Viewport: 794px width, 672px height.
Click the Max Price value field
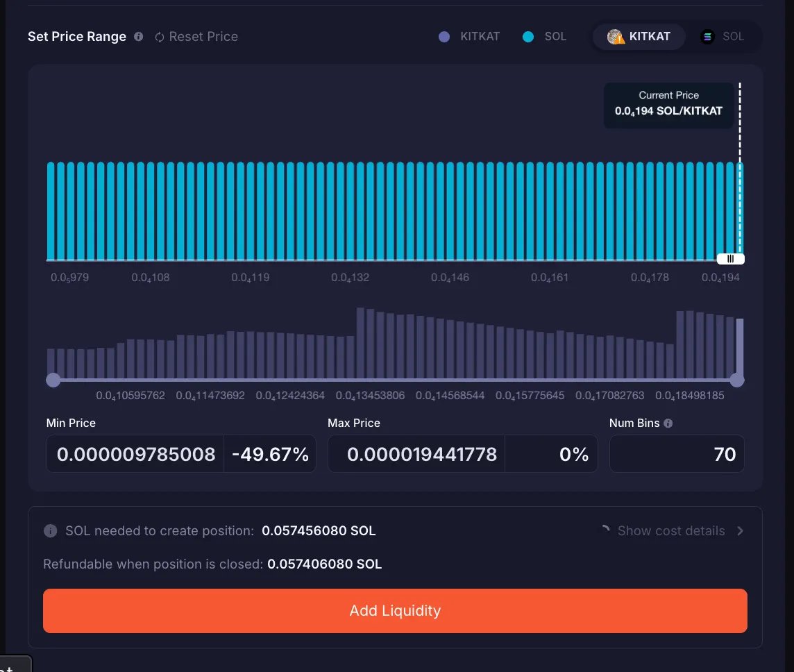[416, 454]
